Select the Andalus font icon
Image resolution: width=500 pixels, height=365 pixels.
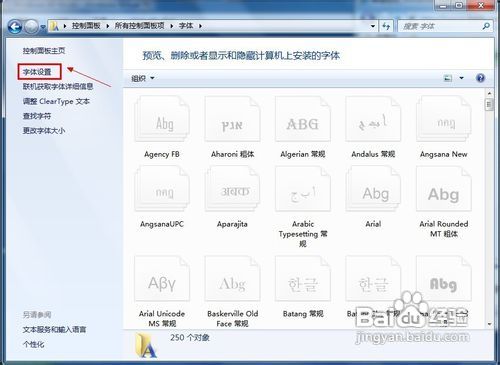pyautogui.click(x=373, y=119)
